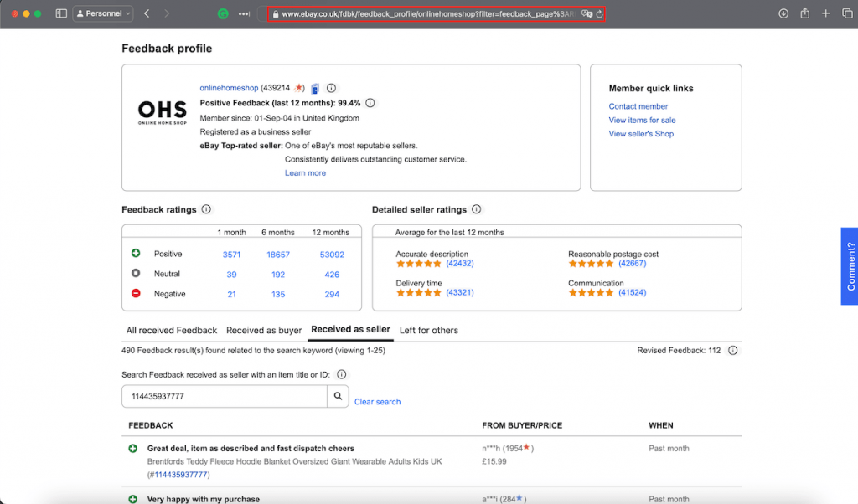Open 12 months positive count 53092
858x504 pixels.
332,255
